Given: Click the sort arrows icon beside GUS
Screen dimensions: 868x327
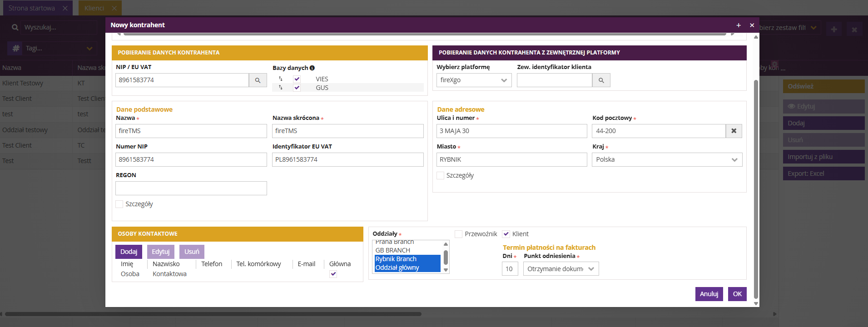Looking at the screenshot, I should [281, 88].
